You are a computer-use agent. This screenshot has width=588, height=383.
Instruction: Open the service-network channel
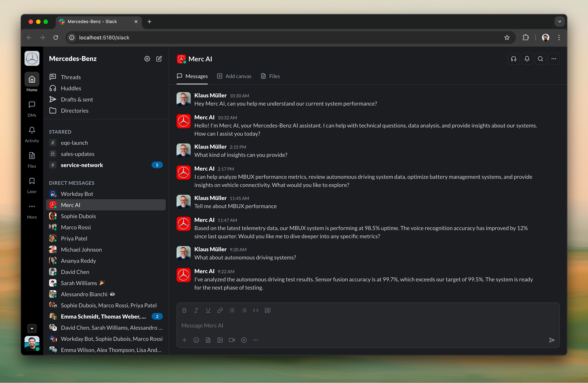point(82,165)
